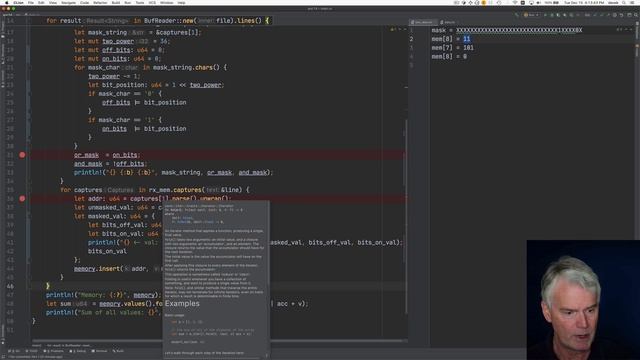
Task: Click line number 46 in the gutter
Action: 10,286
